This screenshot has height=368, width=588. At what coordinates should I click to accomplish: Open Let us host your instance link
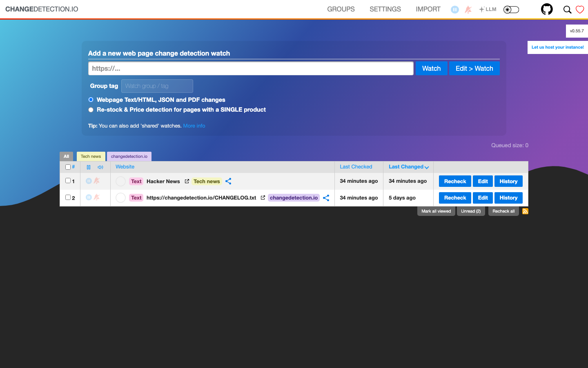[x=558, y=47]
